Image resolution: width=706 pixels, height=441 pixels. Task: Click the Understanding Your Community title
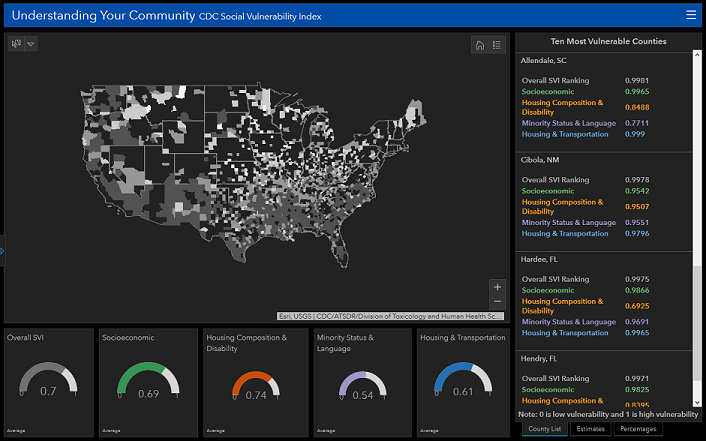click(104, 15)
